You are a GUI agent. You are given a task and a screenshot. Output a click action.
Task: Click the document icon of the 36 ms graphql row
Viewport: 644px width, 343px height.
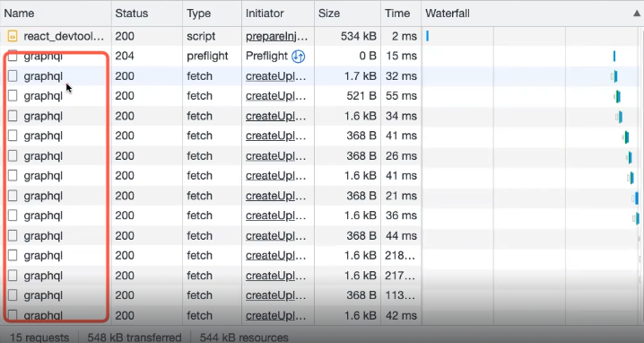[x=13, y=215]
